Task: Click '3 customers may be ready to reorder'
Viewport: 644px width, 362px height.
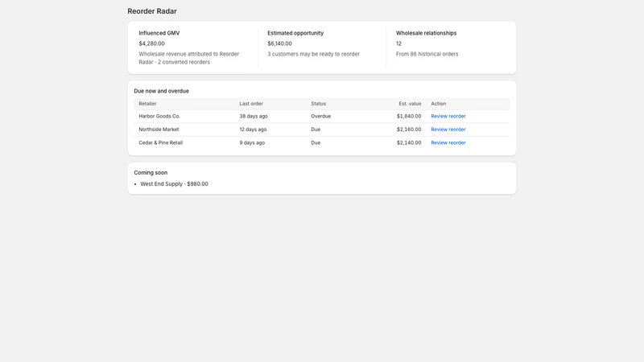Action: click(x=313, y=54)
